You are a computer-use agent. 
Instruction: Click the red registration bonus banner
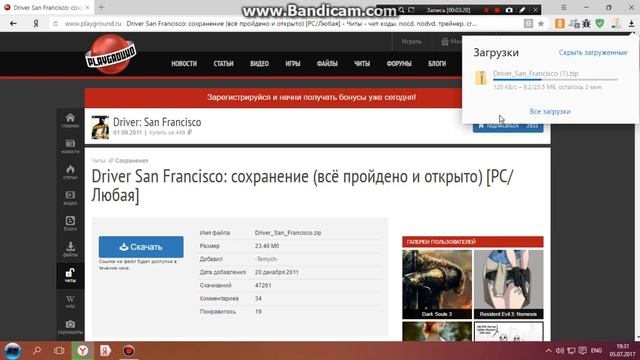[x=273, y=98]
